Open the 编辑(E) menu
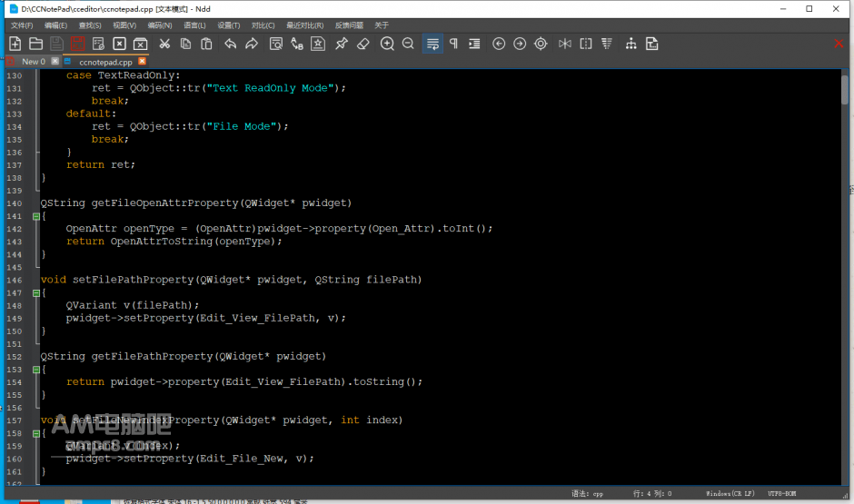Screen dimensions: 854x504 click(x=55, y=25)
